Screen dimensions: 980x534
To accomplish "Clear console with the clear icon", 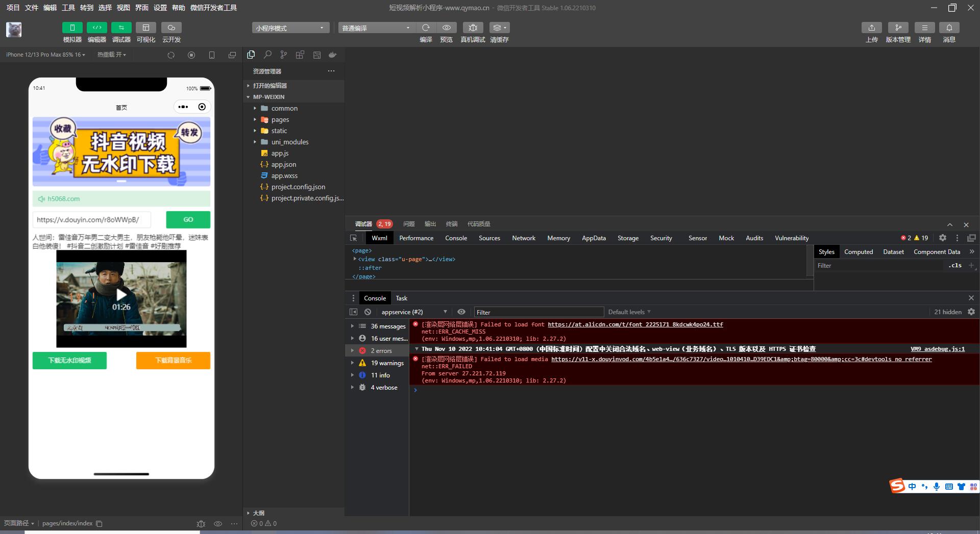I will click(367, 312).
